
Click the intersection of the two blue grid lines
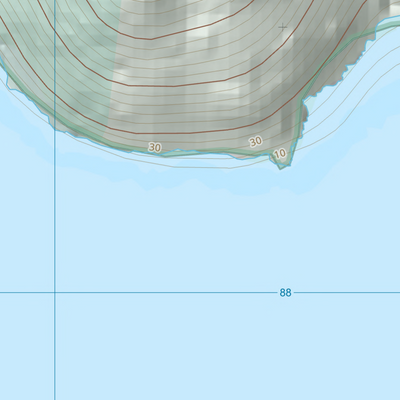pos(55,292)
